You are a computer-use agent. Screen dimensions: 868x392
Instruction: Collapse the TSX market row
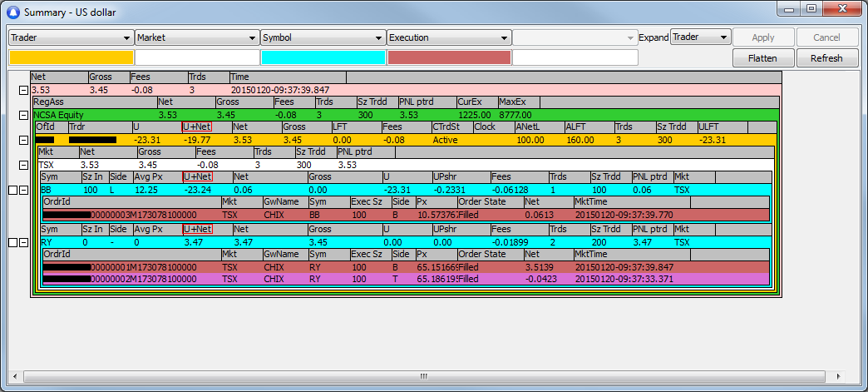(x=23, y=166)
